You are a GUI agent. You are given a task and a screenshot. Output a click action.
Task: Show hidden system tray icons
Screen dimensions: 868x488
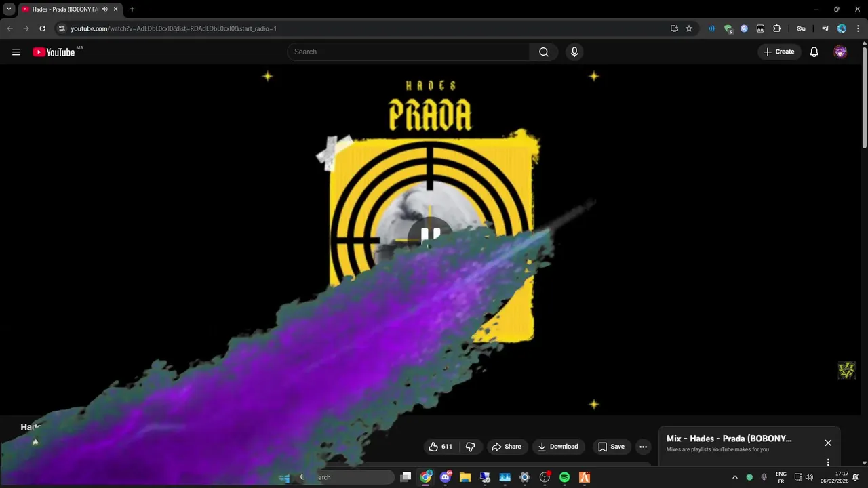coord(734,477)
